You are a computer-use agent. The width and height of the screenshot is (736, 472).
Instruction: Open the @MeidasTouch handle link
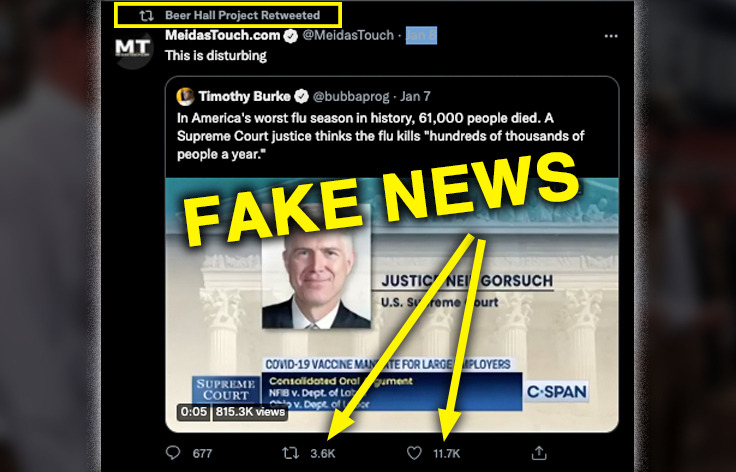click(348, 35)
